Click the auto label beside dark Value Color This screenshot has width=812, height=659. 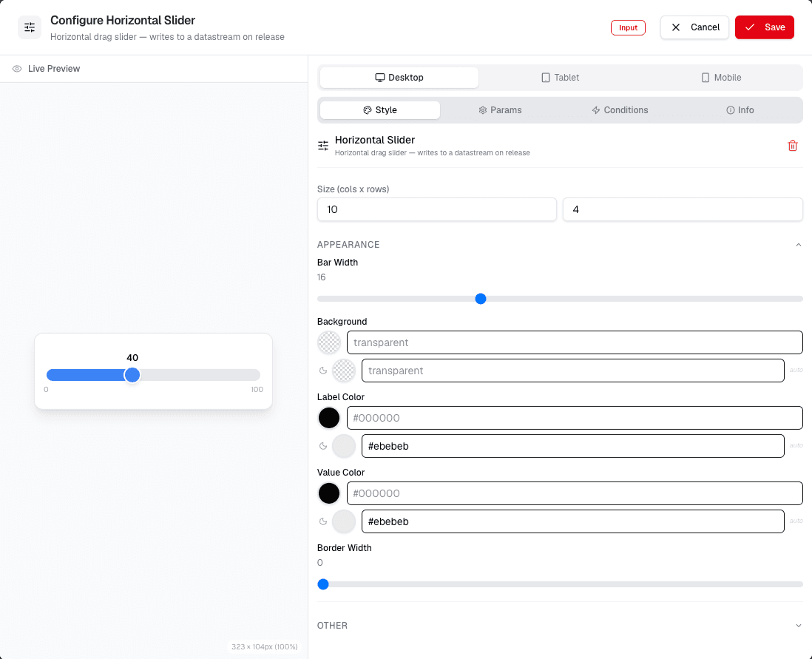[x=796, y=521]
